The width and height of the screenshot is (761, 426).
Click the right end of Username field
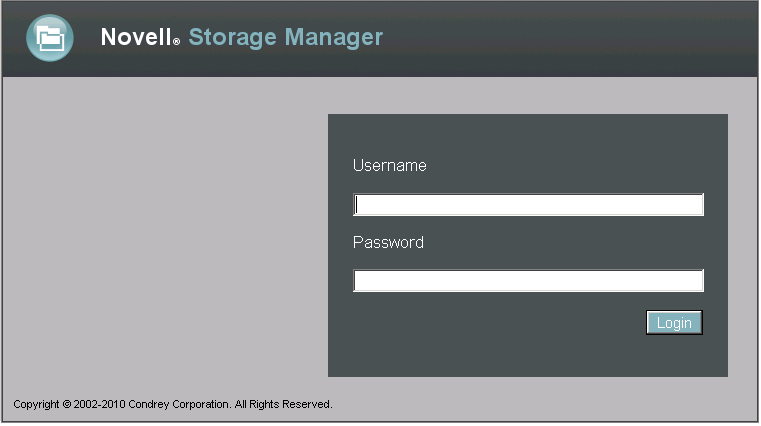click(x=696, y=205)
